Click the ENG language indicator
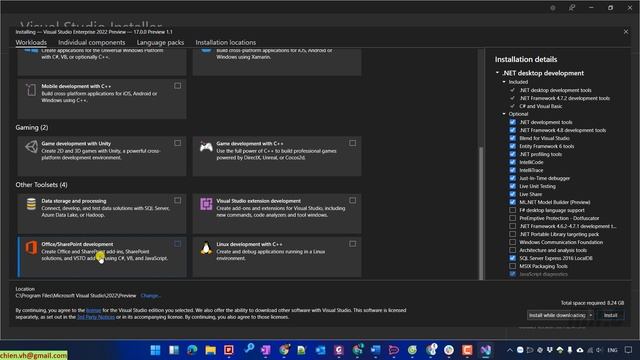640x360 pixels. tap(612, 350)
